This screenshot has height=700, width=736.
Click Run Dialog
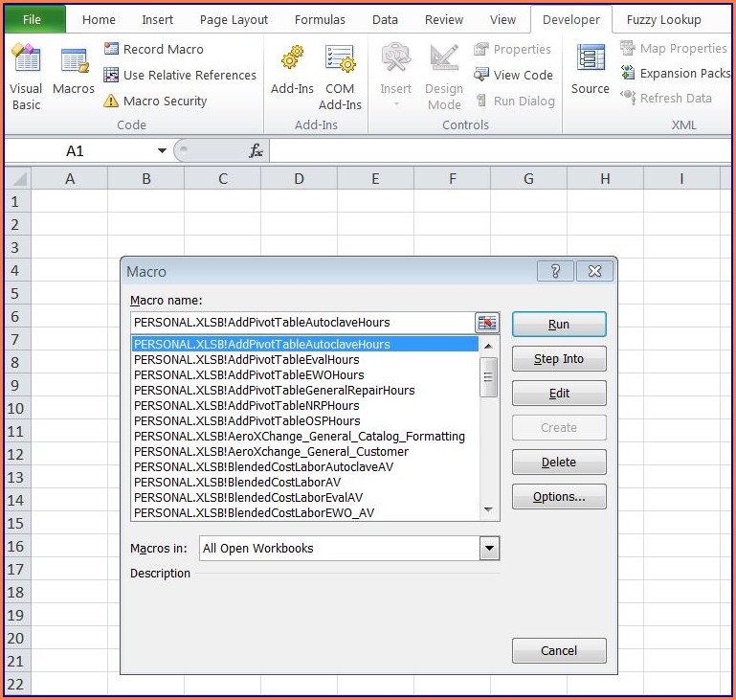[515, 101]
